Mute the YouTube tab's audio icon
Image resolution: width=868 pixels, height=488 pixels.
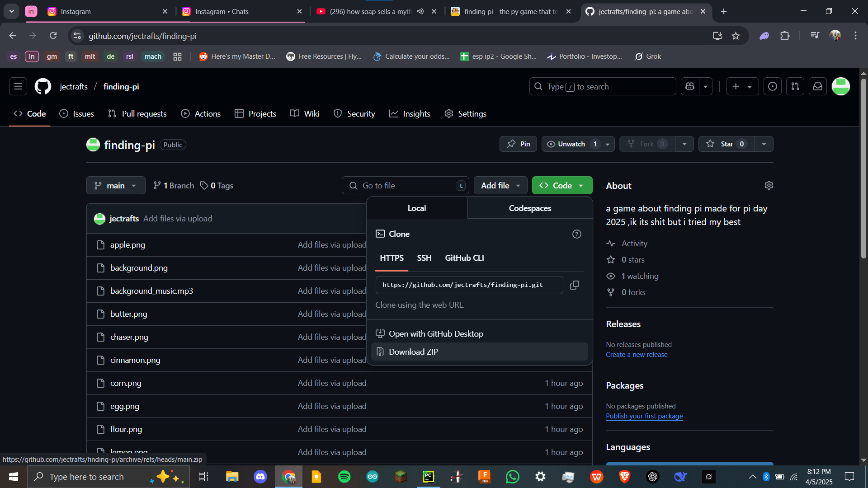click(420, 11)
